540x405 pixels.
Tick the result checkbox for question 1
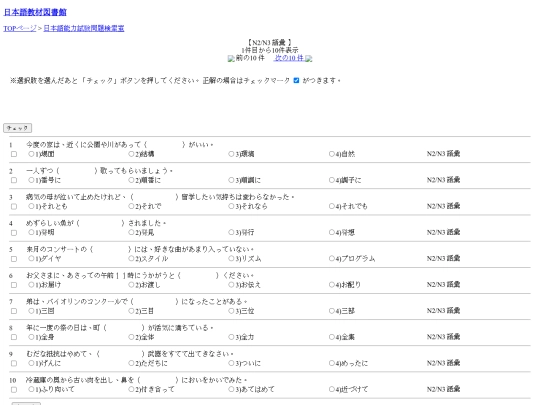pyautogui.click(x=14, y=154)
